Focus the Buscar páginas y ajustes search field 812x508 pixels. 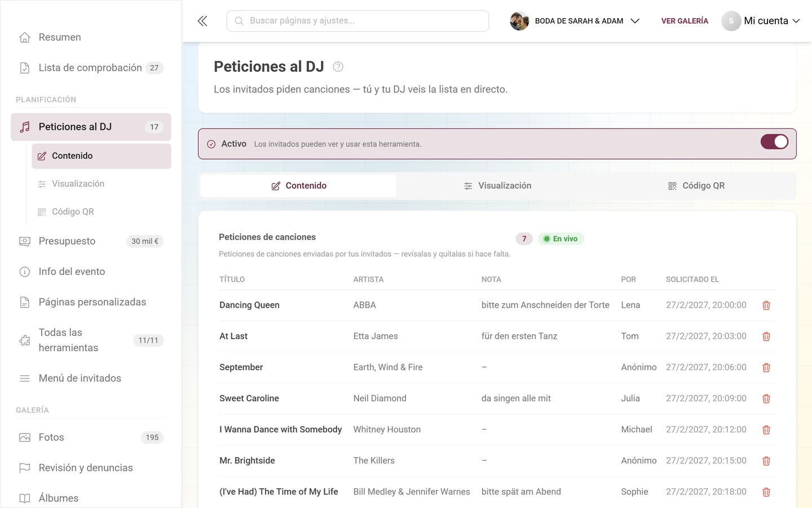(x=358, y=21)
